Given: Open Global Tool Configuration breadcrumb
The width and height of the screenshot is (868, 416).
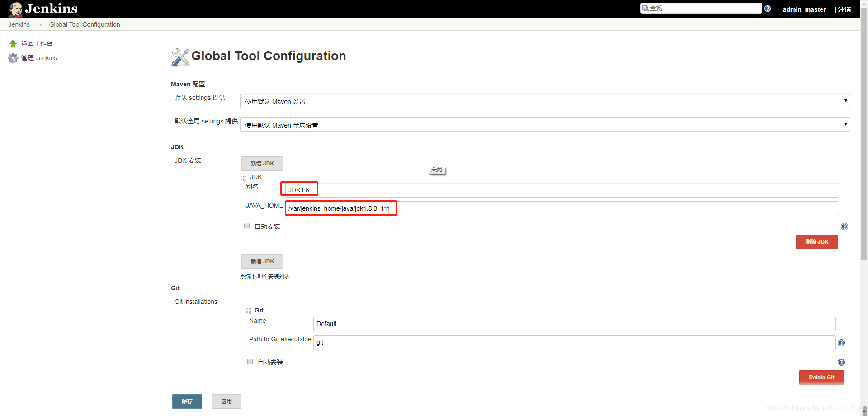Looking at the screenshot, I should click(85, 24).
